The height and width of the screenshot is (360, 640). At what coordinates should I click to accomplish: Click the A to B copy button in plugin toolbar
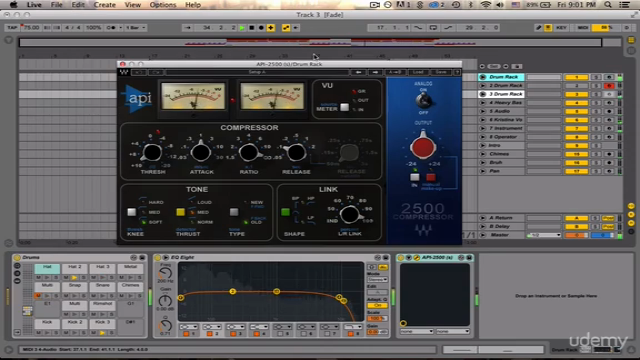tap(395, 72)
